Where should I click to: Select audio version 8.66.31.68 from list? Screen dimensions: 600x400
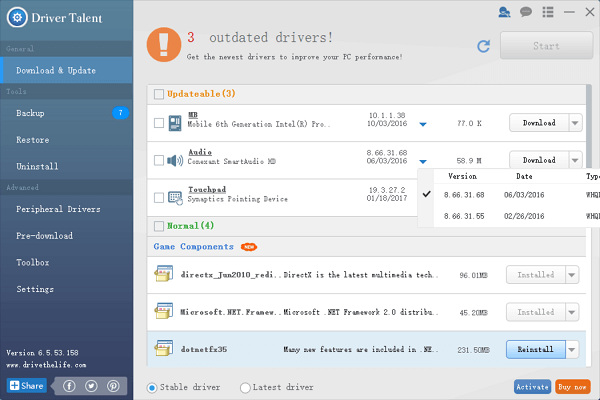coord(509,195)
